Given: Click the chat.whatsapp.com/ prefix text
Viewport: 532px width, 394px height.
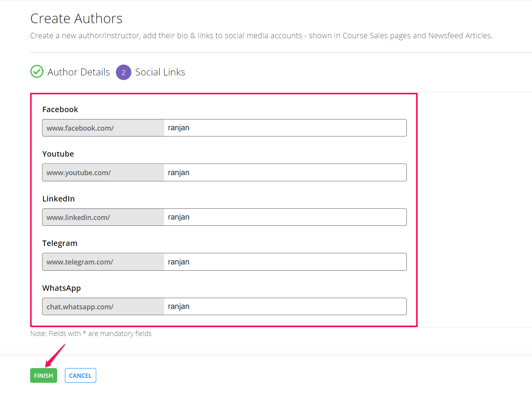Looking at the screenshot, I should point(80,307).
